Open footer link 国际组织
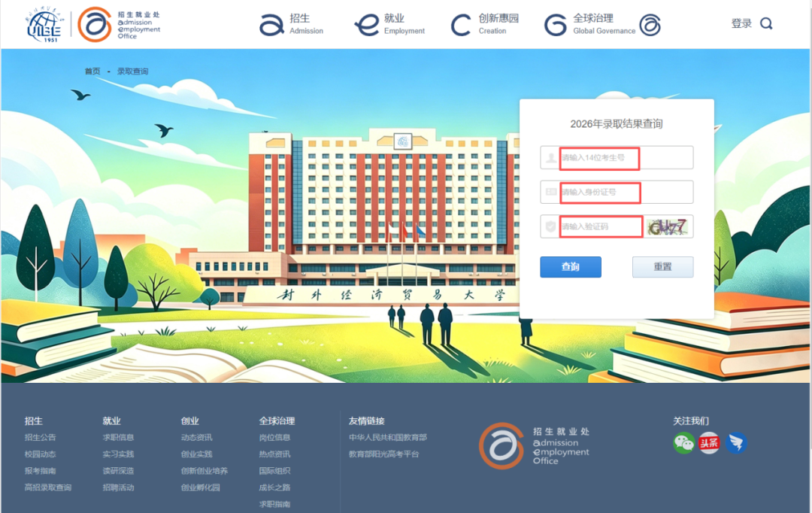The height and width of the screenshot is (513, 812). click(x=275, y=471)
